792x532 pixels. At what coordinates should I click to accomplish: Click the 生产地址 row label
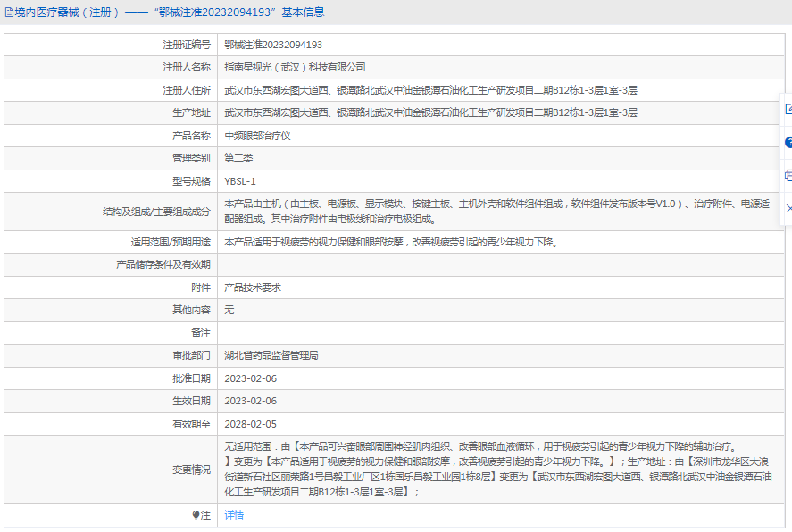(x=191, y=112)
